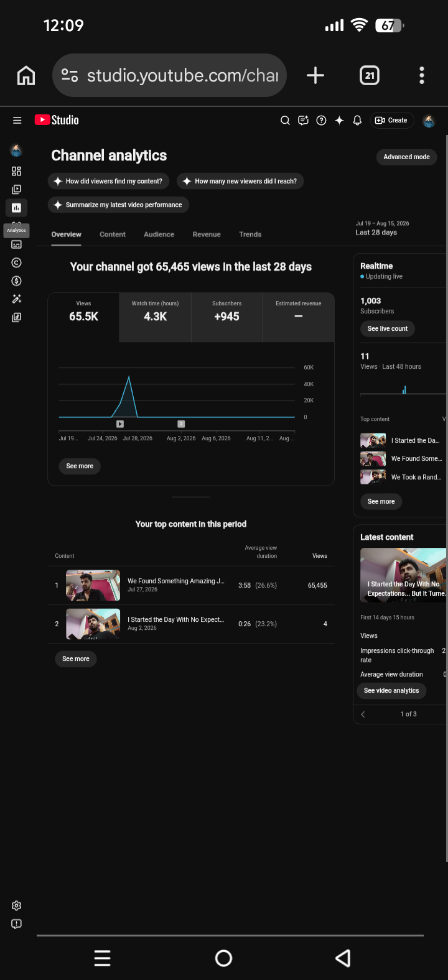Open the Earn dollar icon in the sidebar

coord(16,281)
